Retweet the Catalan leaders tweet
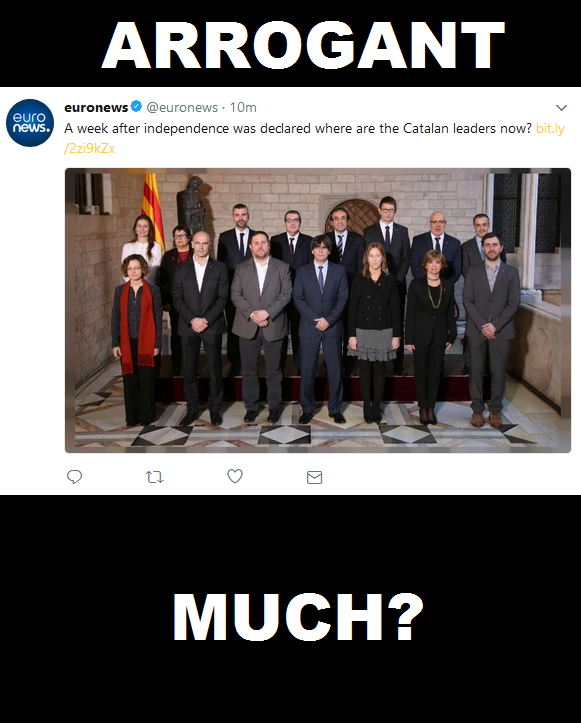The width and height of the screenshot is (581, 723). pos(154,477)
